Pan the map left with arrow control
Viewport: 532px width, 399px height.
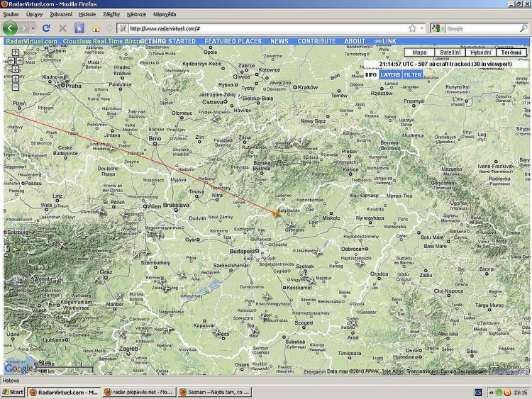(x=11, y=61)
